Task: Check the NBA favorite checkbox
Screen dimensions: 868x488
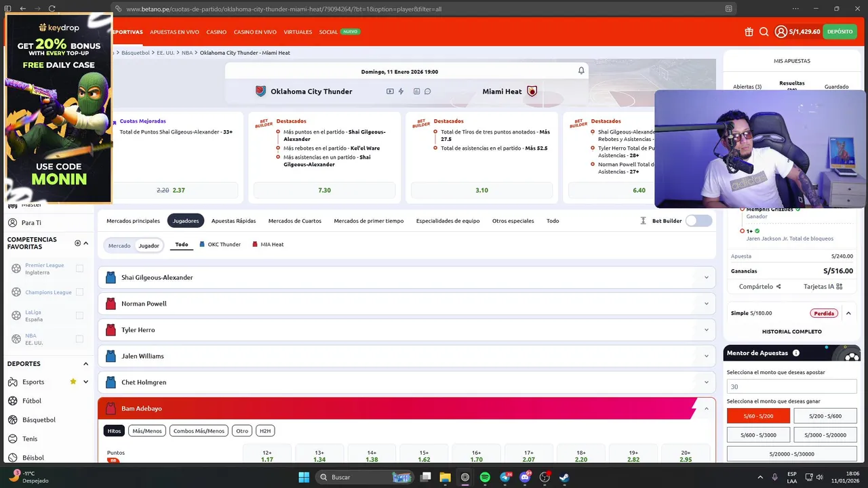Action: (x=79, y=339)
